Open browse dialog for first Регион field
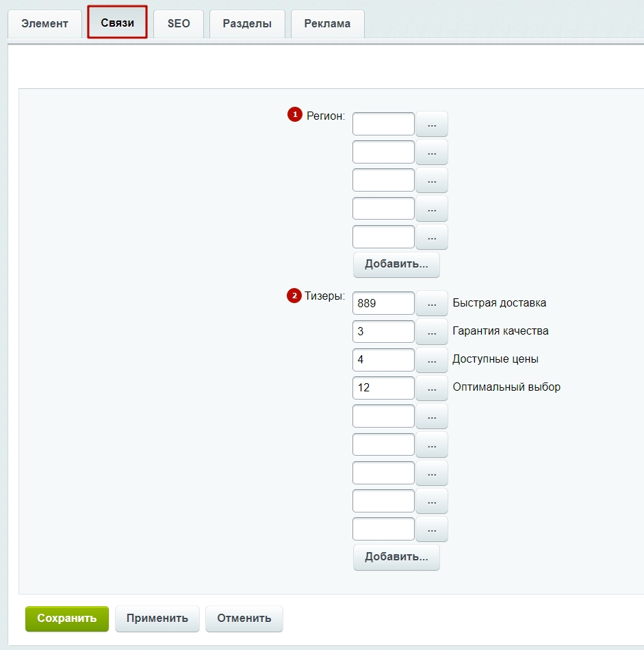The image size is (644, 650). point(432,124)
